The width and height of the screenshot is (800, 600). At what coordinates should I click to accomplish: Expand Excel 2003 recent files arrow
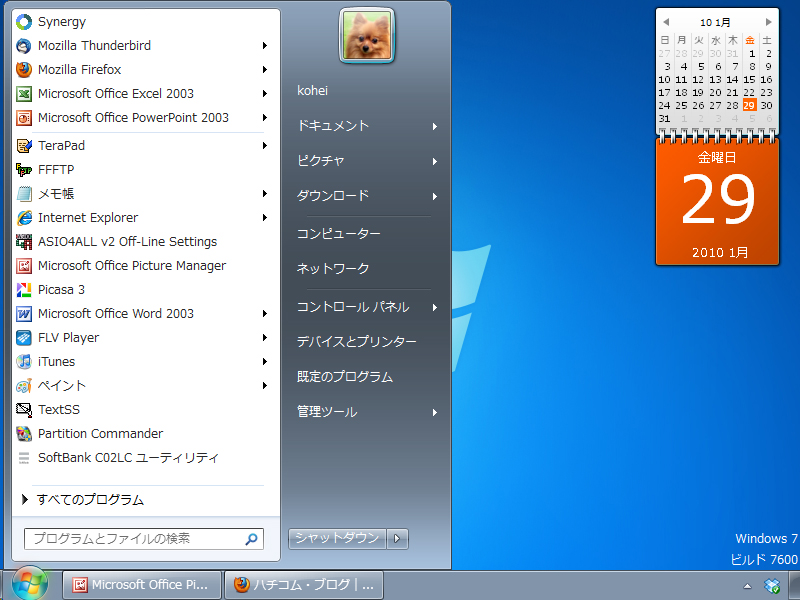265,94
